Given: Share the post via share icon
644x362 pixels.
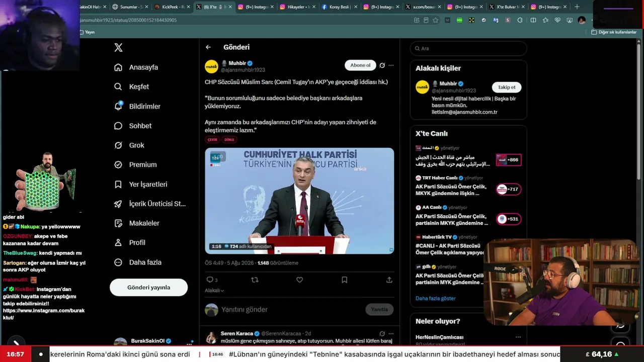Looking at the screenshot, I should [x=389, y=280].
